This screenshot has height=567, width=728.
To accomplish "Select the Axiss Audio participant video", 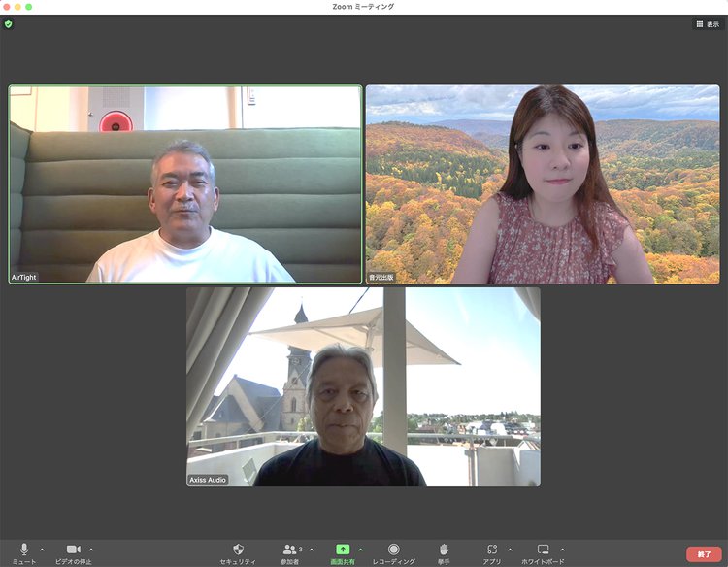I will coord(364,386).
